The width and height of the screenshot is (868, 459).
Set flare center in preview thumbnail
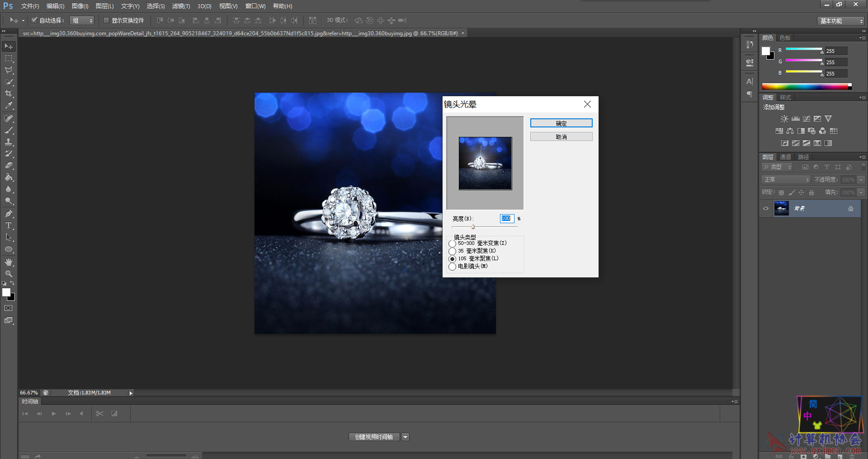pyautogui.click(x=486, y=164)
